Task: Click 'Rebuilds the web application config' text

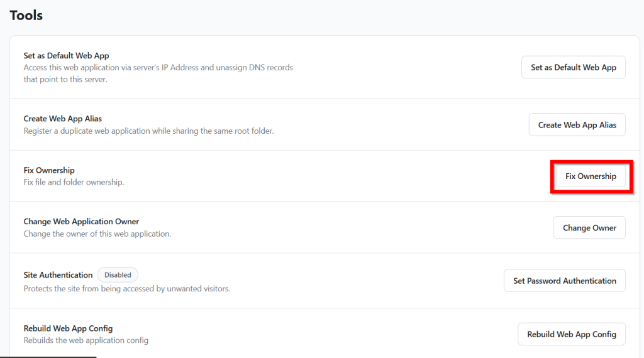Action: pyautogui.click(x=86, y=340)
